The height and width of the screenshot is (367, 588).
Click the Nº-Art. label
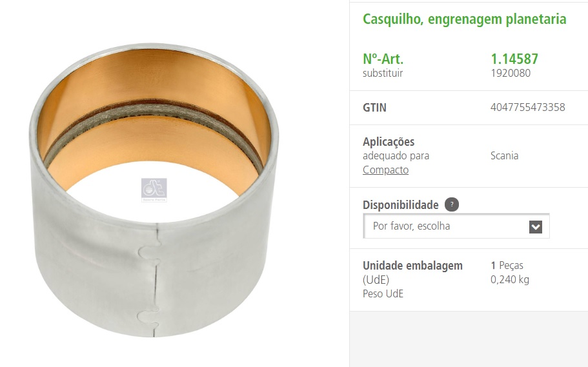383,59
